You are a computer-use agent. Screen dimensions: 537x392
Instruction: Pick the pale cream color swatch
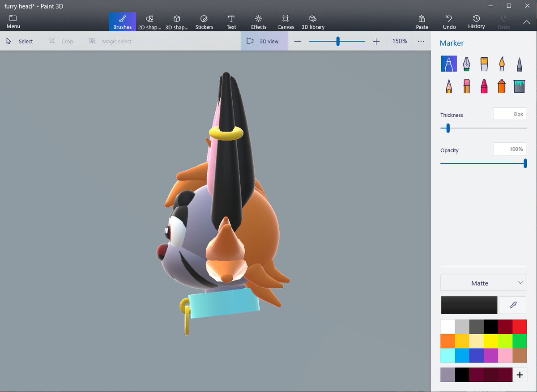point(476,341)
